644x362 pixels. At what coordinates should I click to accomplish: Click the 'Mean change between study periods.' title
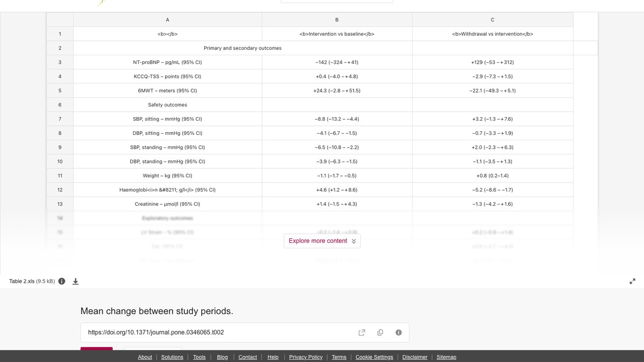pos(157,311)
